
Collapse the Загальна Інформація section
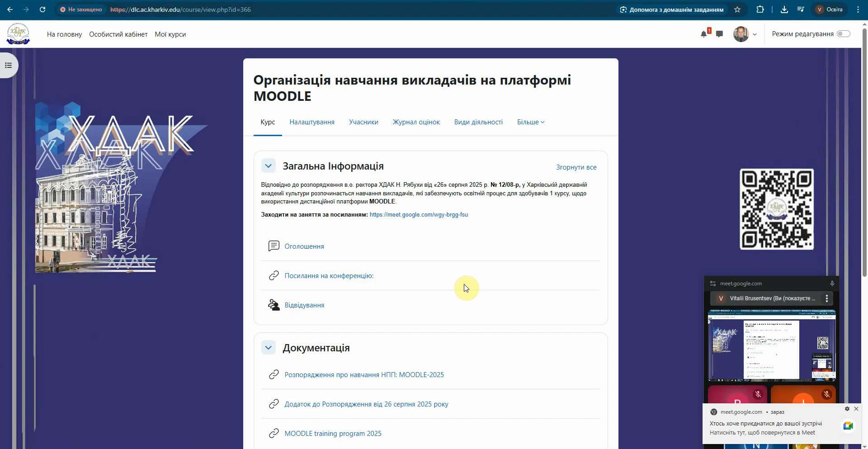click(268, 166)
